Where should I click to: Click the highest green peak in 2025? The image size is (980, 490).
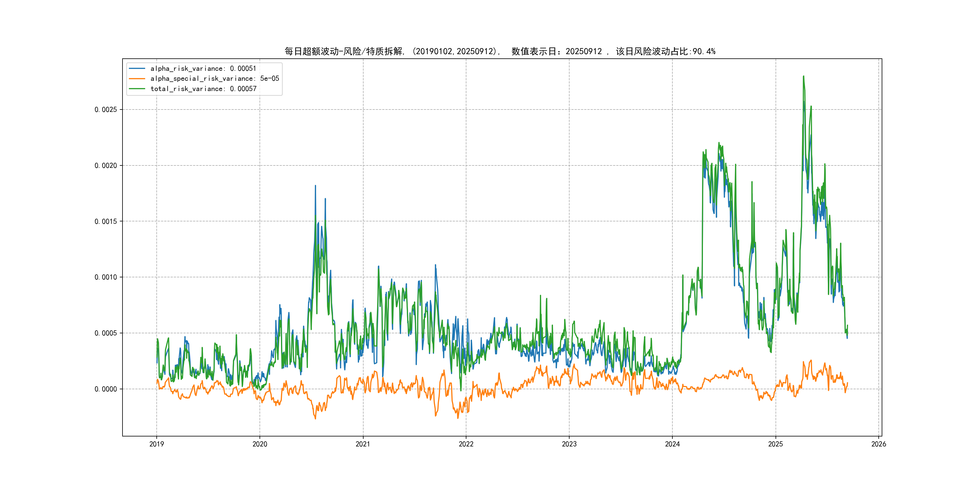pos(803,77)
